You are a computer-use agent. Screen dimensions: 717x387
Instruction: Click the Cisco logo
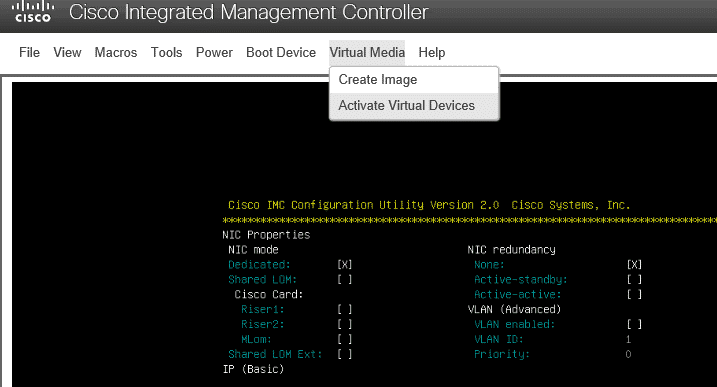coord(33,12)
